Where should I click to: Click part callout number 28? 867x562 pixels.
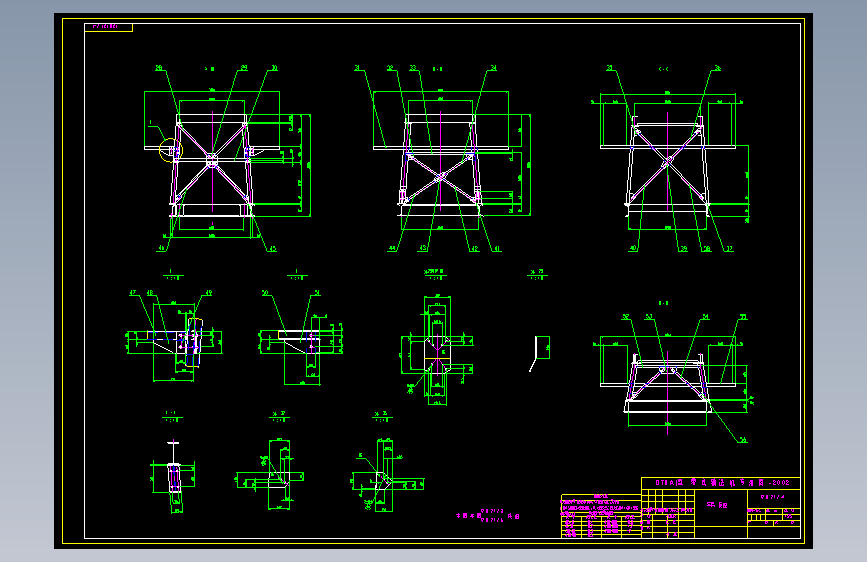point(159,68)
